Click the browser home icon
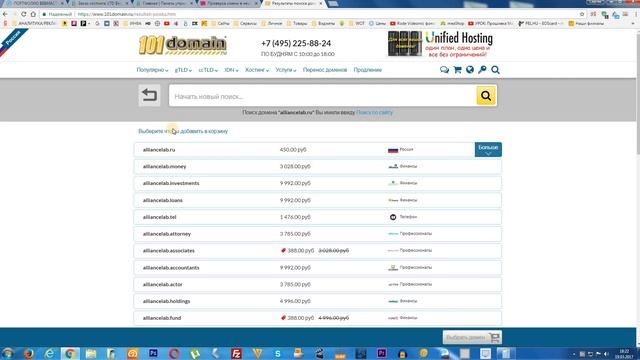This screenshot has height=360, width=640. [33, 14]
